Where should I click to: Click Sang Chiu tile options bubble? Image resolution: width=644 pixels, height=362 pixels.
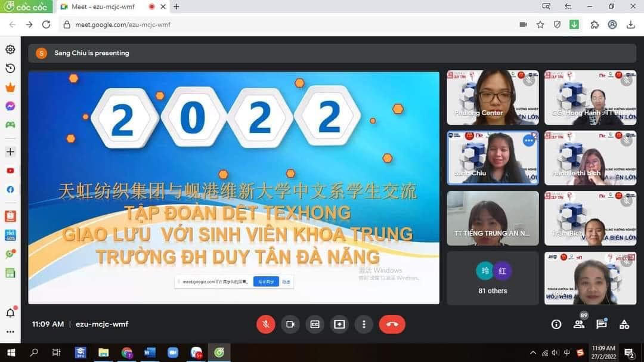[528, 141]
